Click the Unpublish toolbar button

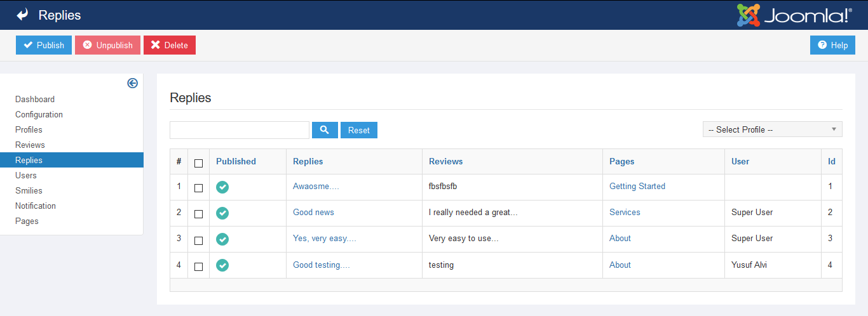107,45
